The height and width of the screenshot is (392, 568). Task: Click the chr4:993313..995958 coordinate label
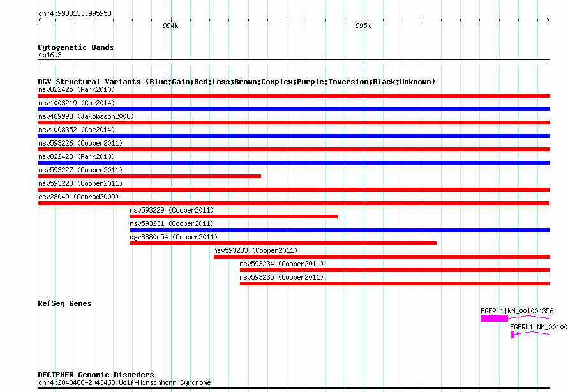[x=75, y=13]
